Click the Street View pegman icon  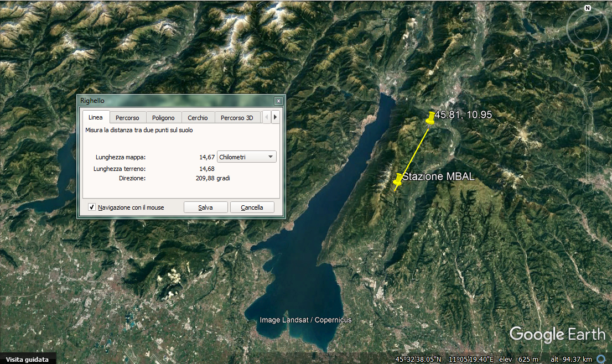click(587, 98)
